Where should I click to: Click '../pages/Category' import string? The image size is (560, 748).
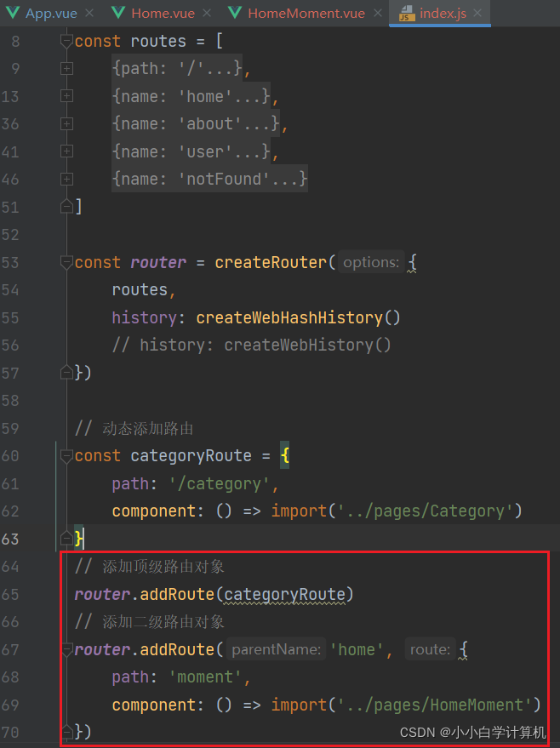click(x=426, y=511)
